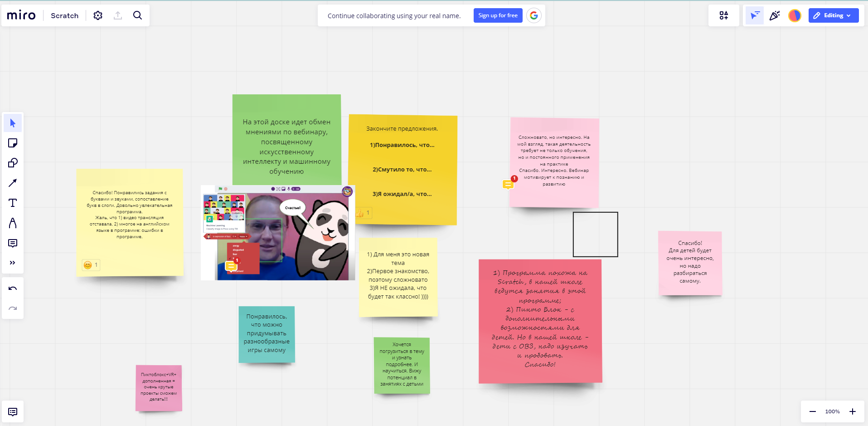Viewport: 868px width, 426px height.
Task: Select the Shapes tool
Action: (x=13, y=163)
